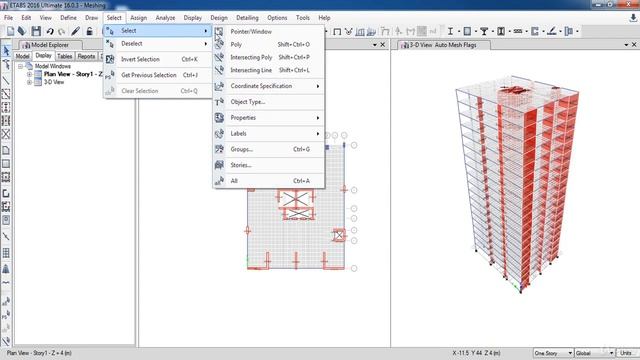Click the Intersecting Line select icon at bottom of left toolbar
Screen dimensions: 640x360
coord(6,341)
